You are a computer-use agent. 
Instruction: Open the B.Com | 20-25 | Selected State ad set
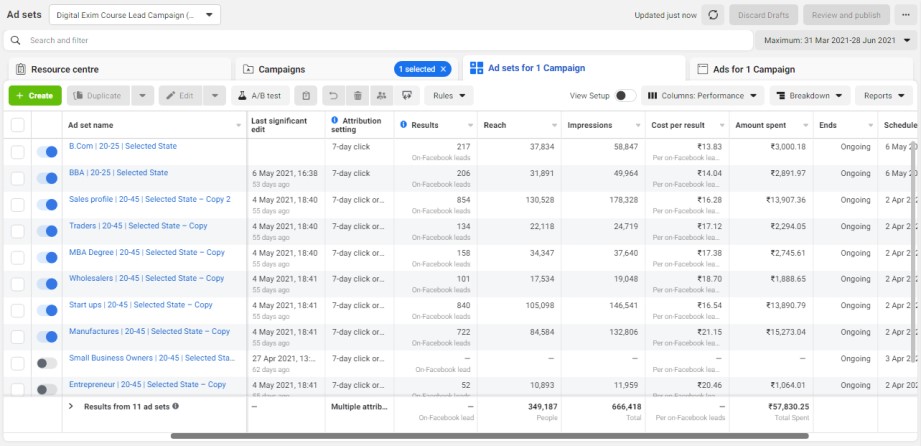pyautogui.click(x=123, y=146)
